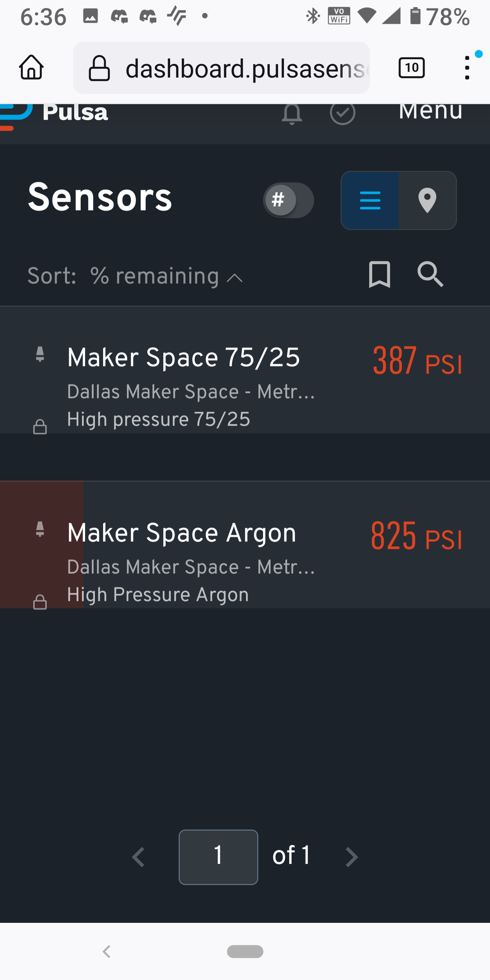Open the saved filters bookmark icon
The image size is (490, 980).
point(379,274)
